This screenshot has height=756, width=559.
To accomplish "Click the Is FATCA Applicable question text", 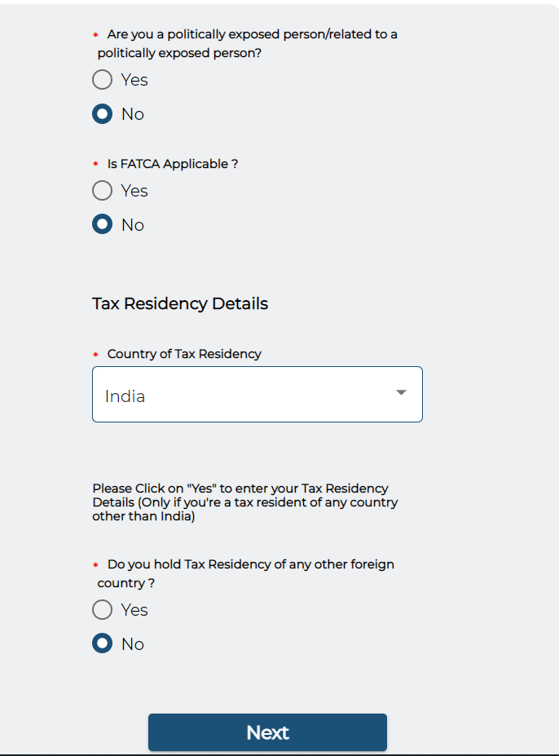I will 173,164.
